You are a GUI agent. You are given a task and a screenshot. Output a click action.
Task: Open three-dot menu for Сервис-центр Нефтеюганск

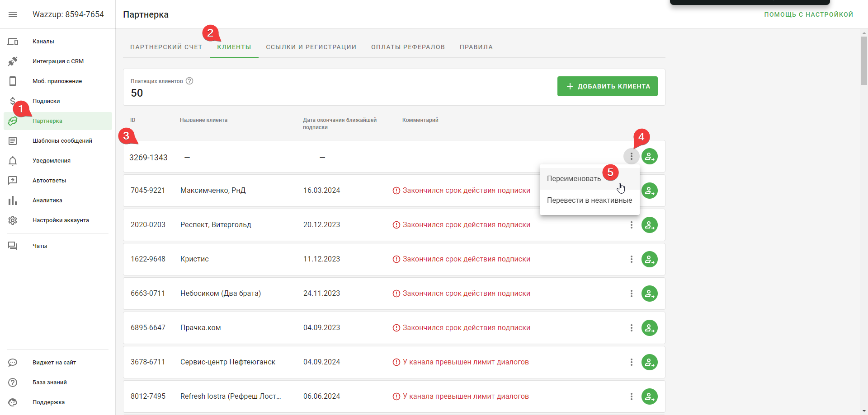click(x=632, y=362)
